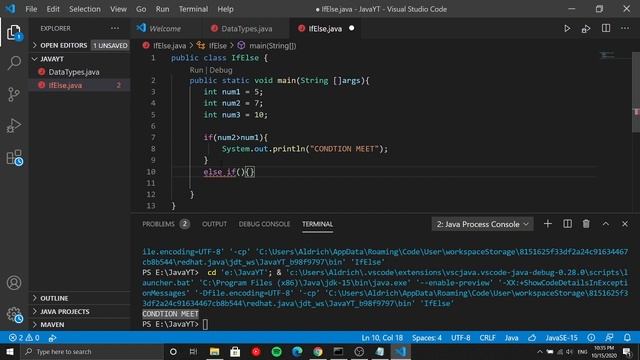Click the Windows taskbar search box

coord(92,351)
